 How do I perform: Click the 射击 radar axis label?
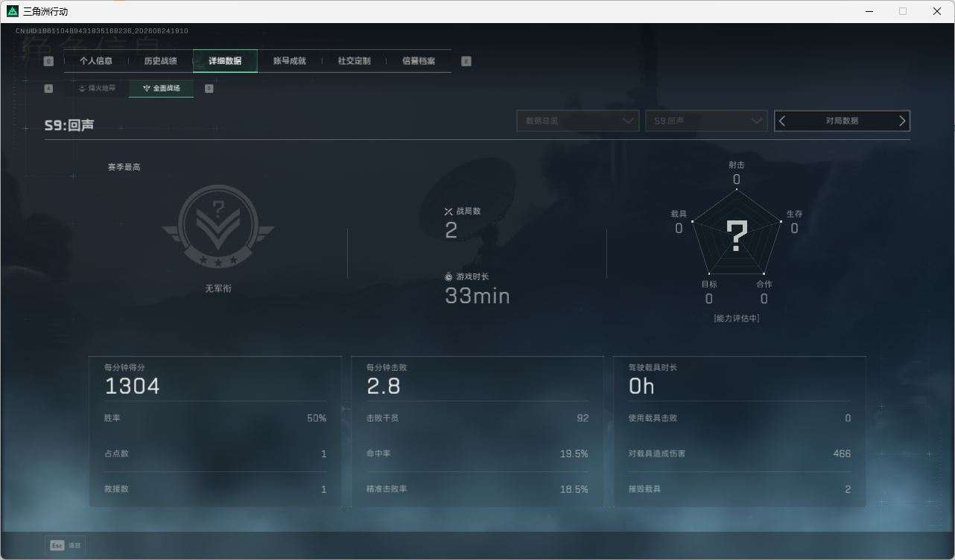coord(737,165)
